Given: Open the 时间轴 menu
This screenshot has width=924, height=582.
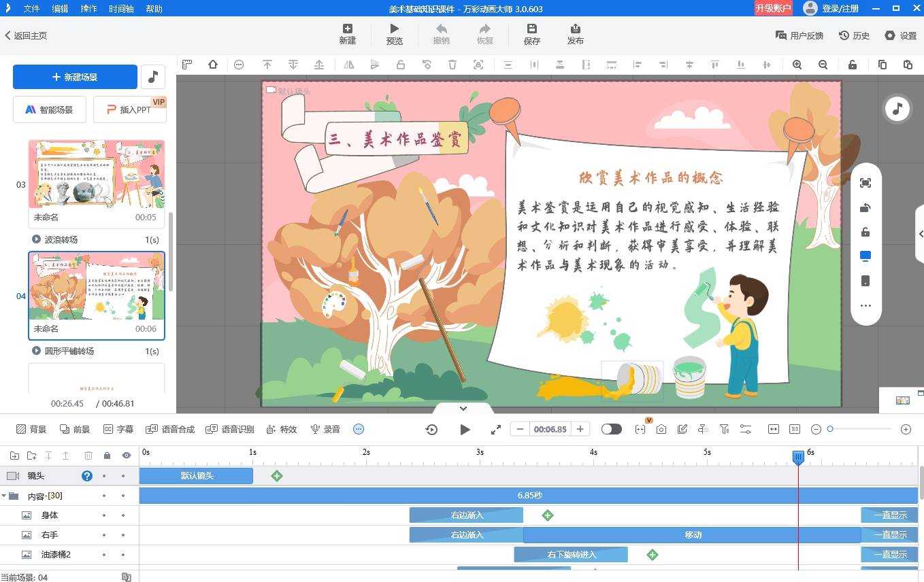Looking at the screenshot, I should click(x=121, y=9).
